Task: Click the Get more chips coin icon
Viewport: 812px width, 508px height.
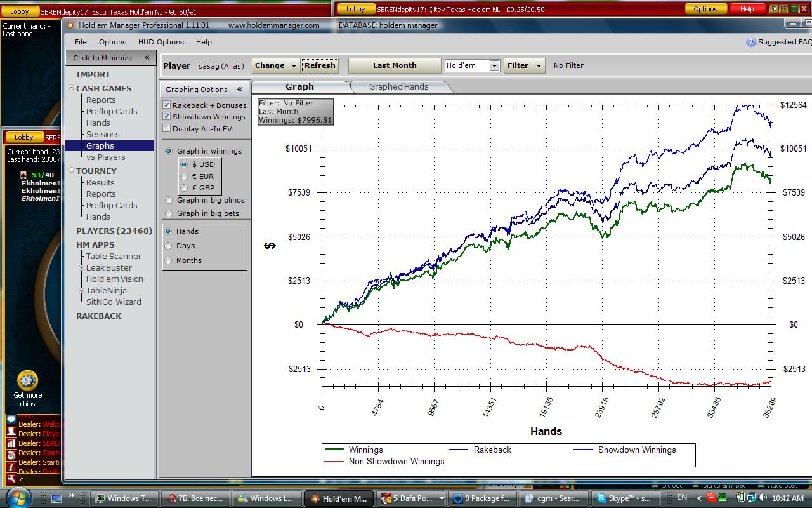Action: [27, 380]
